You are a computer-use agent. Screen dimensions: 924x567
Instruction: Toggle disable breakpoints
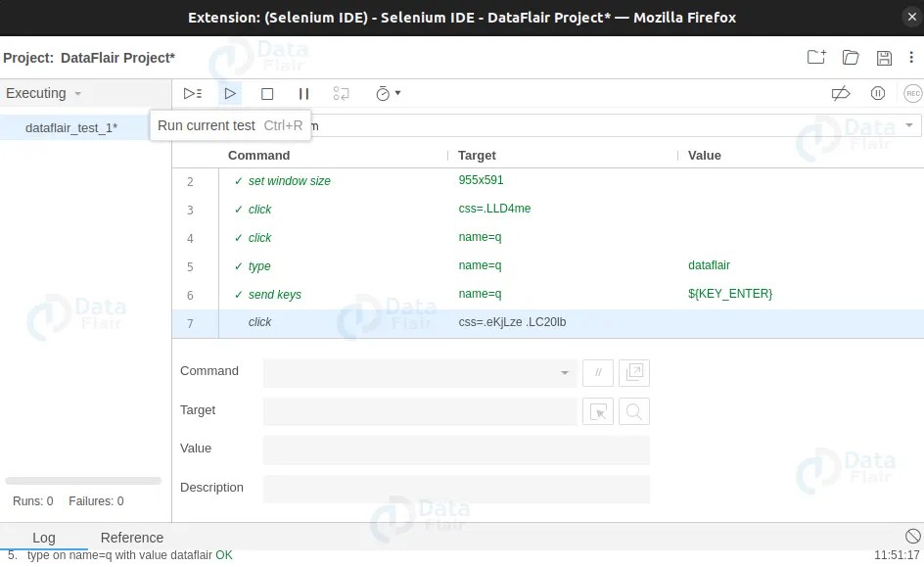(840, 93)
